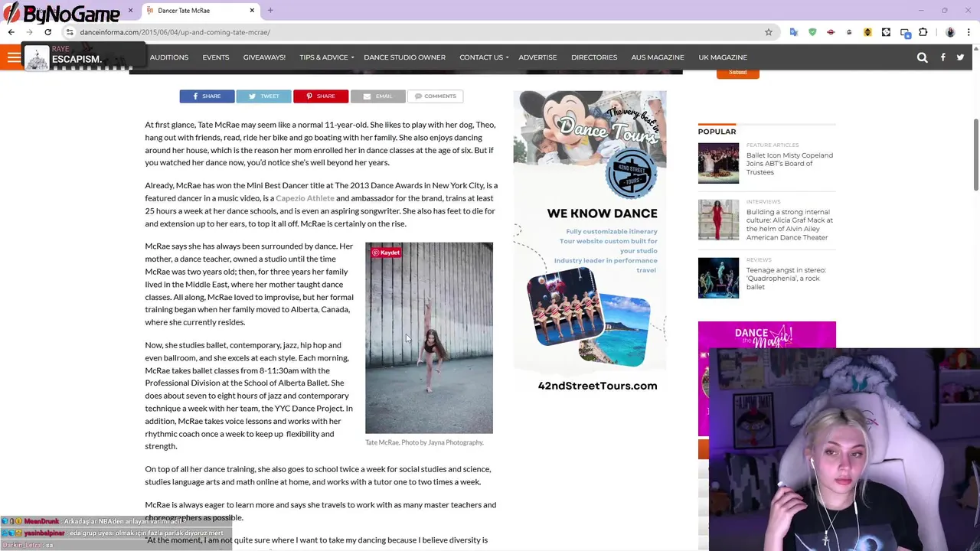Click the POPULAR section heading
This screenshot has width=980, height=551.
click(717, 132)
